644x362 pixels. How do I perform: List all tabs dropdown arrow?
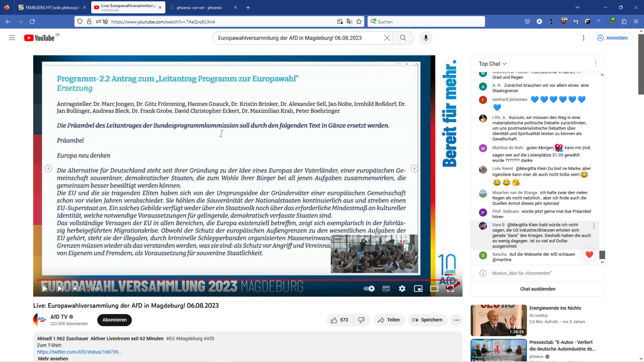point(577,8)
